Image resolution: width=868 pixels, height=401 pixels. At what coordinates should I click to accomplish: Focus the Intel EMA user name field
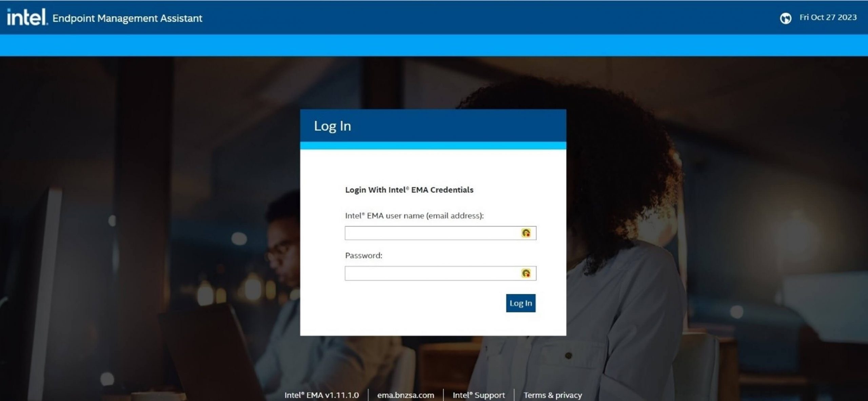pyautogui.click(x=440, y=233)
